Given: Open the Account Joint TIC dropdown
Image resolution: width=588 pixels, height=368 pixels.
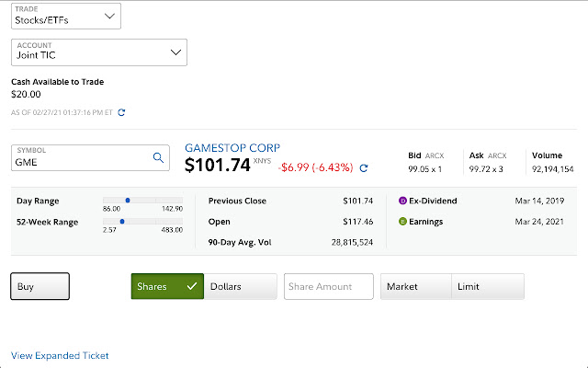Looking at the screenshot, I should pyautogui.click(x=99, y=52).
